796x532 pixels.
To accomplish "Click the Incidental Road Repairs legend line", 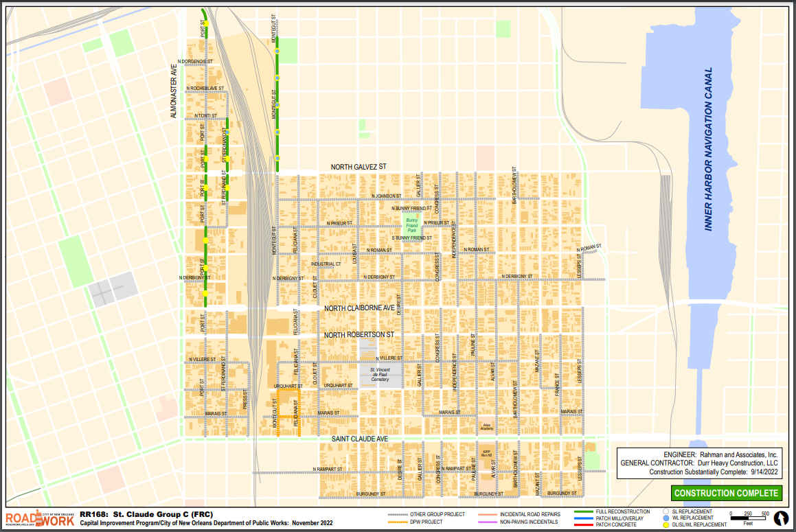I will 488,514.
